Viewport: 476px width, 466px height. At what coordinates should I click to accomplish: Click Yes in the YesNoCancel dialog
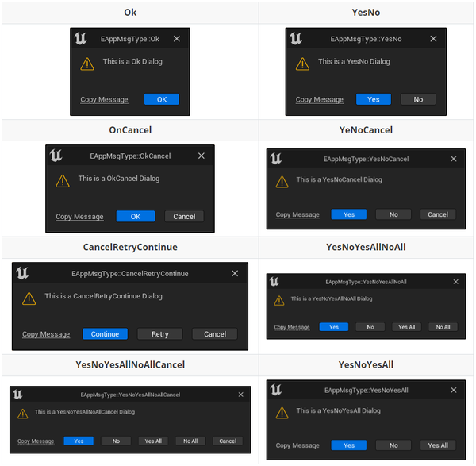tap(349, 214)
